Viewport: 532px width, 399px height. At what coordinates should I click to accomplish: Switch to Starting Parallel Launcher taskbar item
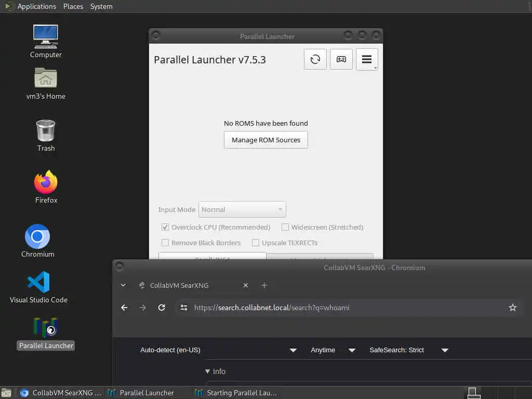236,393
